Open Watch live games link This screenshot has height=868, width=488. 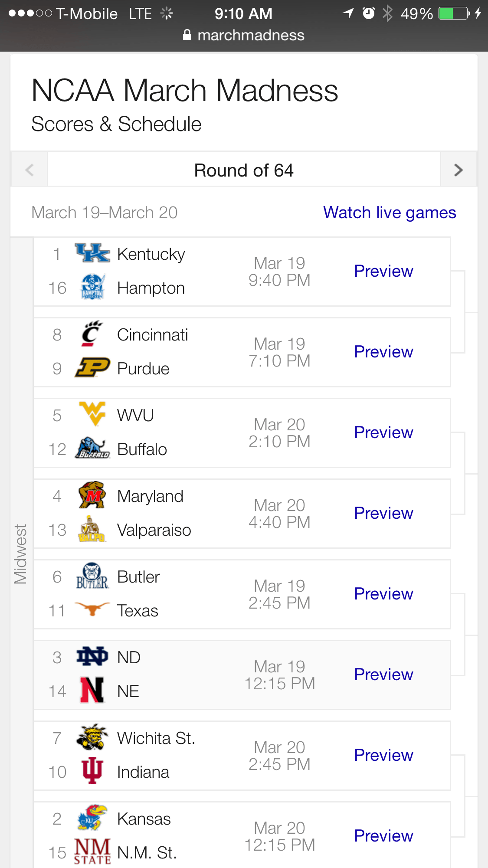(x=390, y=213)
